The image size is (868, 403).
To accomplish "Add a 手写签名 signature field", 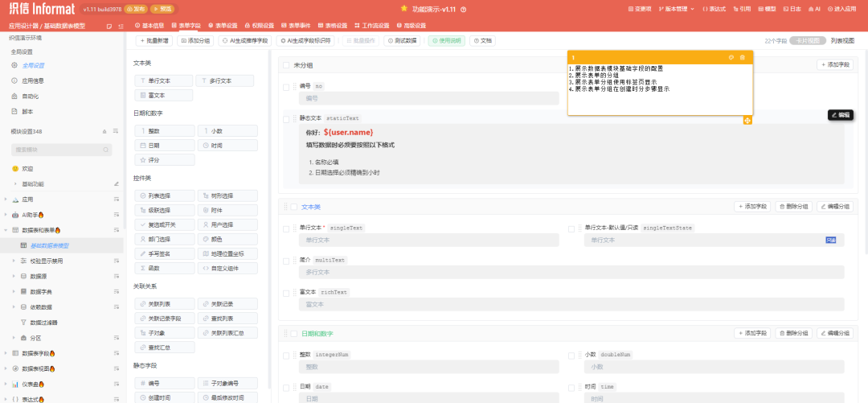I will pyautogui.click(x=164, y=253).
